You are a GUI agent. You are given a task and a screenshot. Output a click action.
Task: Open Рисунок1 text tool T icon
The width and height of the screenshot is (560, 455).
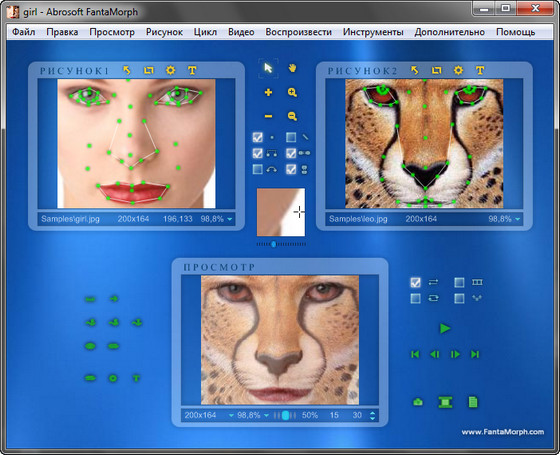pyautogui.click(x=192, y=70)
